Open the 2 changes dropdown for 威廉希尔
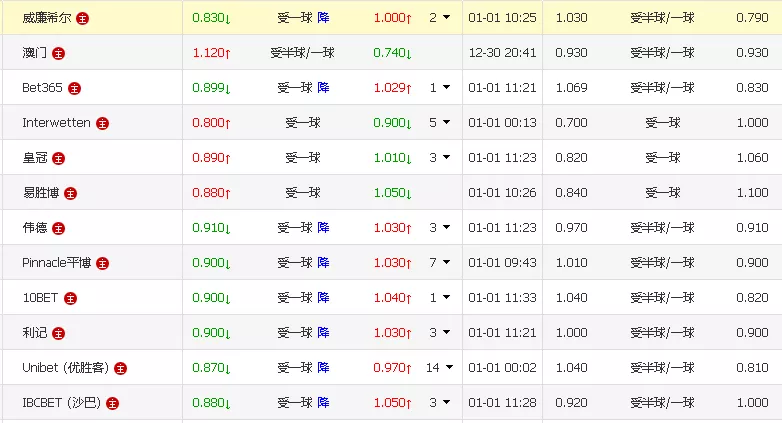Viewport: 782px width, 423px height. (x=447, y=18)
